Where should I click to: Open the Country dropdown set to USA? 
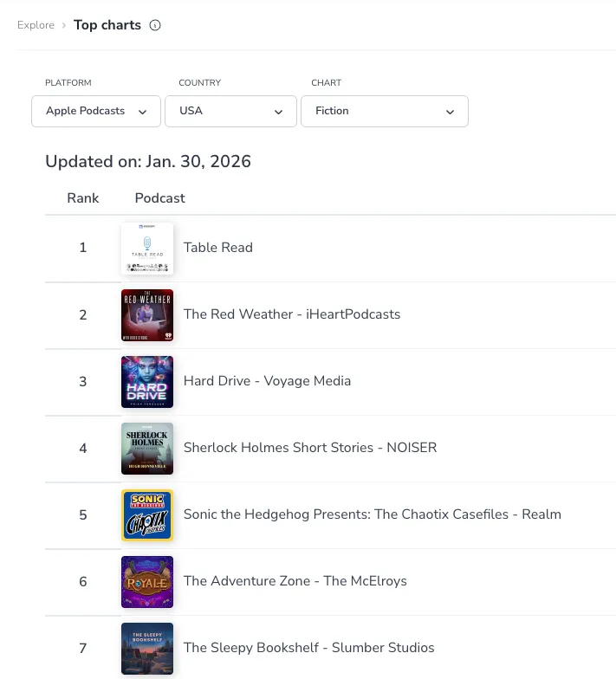tap(230, 111)
